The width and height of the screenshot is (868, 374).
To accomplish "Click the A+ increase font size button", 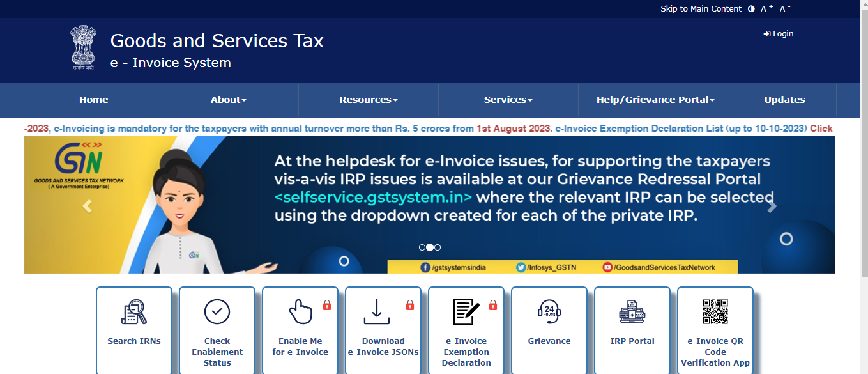I will 767,9.
